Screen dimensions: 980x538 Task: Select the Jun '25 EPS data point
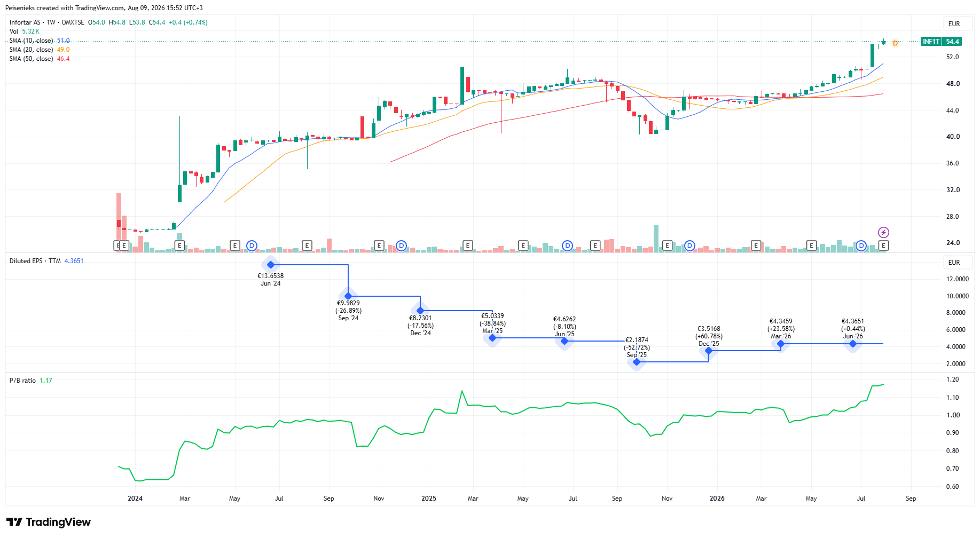tap(565, 341)
